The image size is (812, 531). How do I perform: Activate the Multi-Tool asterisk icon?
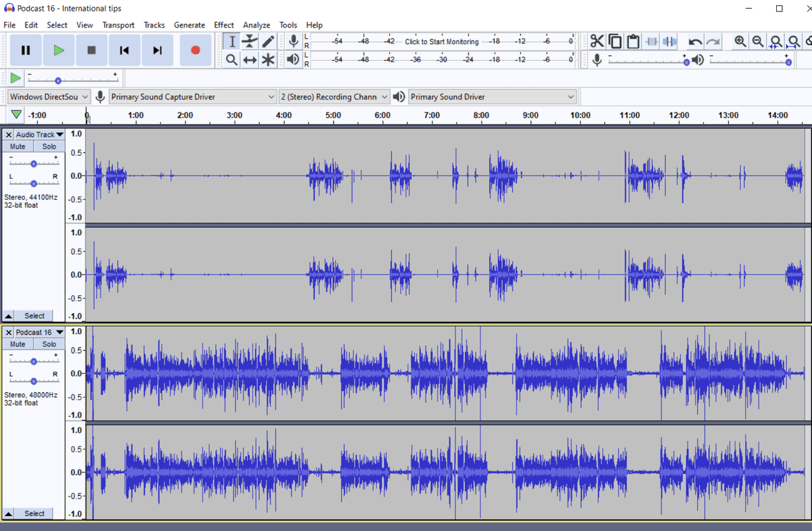click(x=269, y=60)
